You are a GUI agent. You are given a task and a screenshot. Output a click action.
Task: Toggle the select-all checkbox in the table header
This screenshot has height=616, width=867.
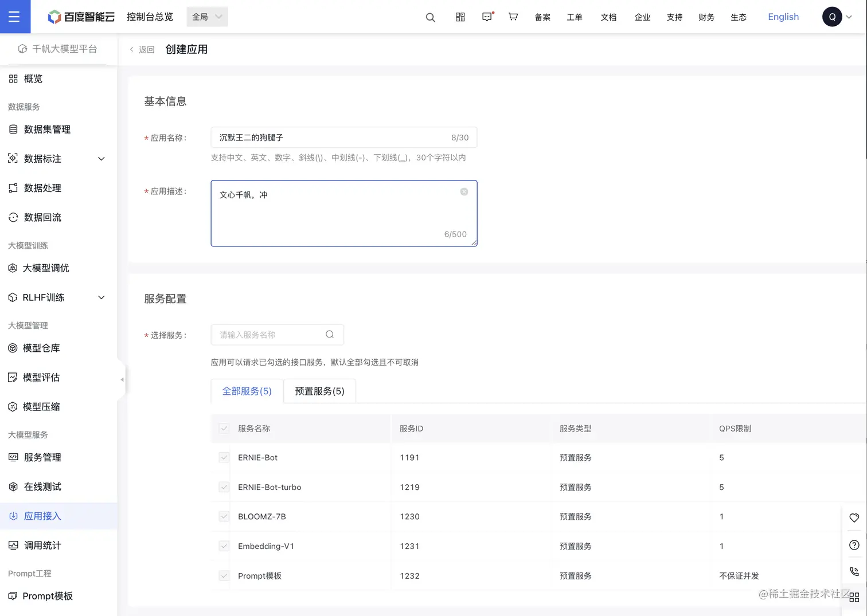tap(224, 429)
